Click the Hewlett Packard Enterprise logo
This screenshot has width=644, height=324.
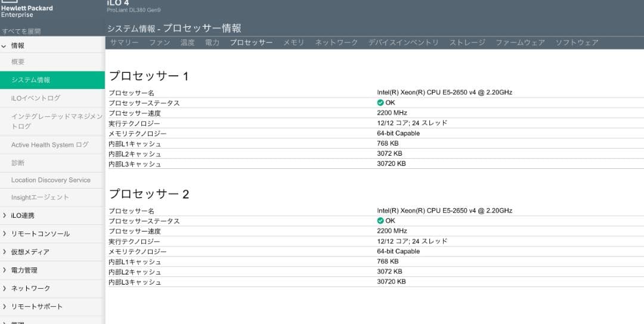click(x=27, y=9)
